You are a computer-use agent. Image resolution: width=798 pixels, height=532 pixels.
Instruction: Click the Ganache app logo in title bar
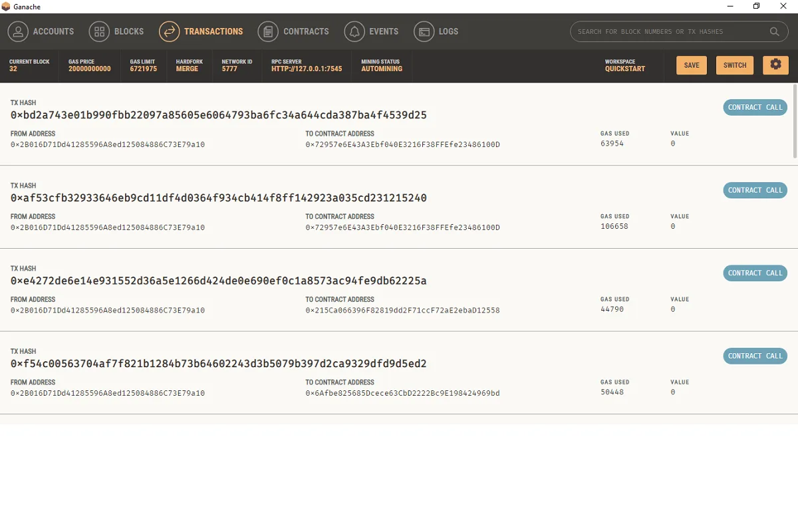pos(6,6)
